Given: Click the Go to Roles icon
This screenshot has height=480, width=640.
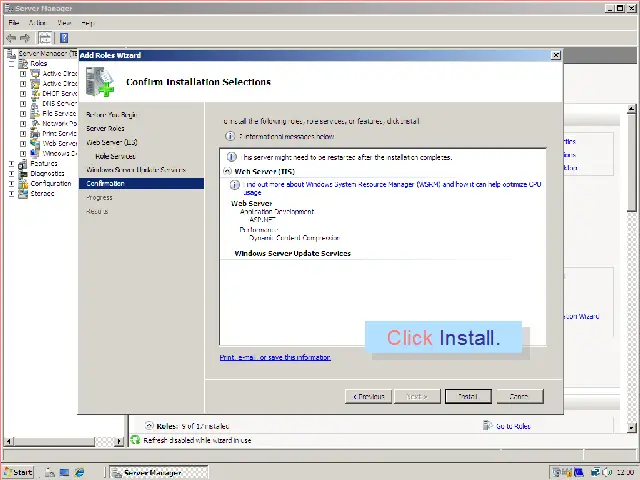Looking at the screenshot, I should tap(487, 426).
